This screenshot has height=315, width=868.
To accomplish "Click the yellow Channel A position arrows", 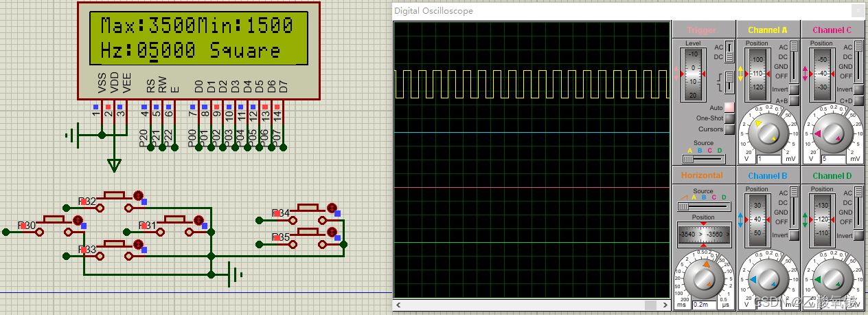I will pyautogui.click(x=741, y=73).
